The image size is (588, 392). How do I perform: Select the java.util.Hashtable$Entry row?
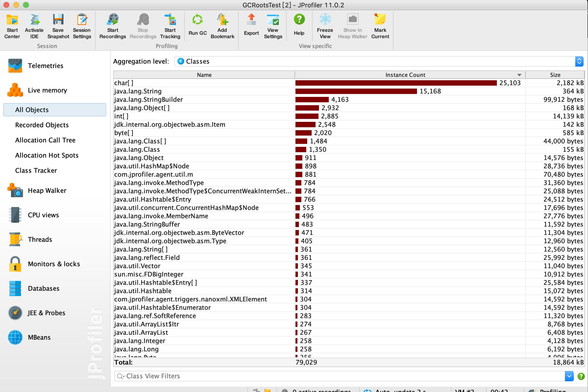(x=349, y=199)
